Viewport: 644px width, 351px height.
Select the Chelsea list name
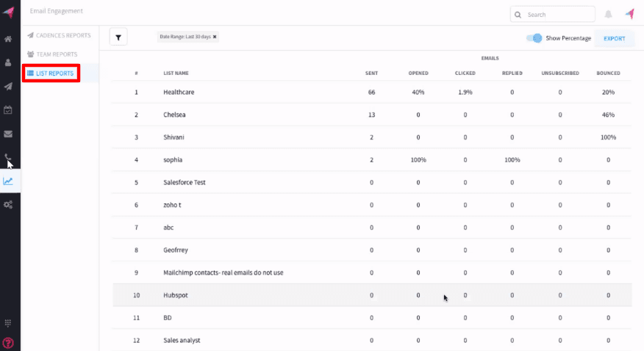[174, 115]
